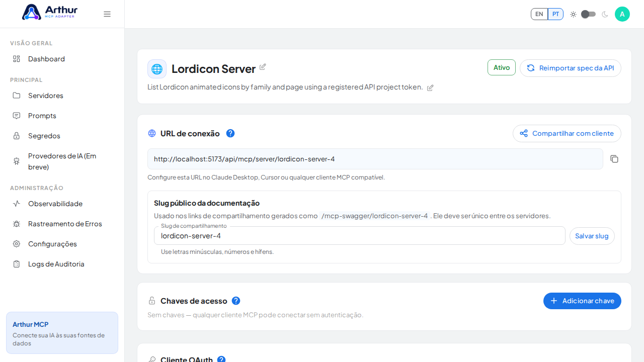Click the 'Sem chaves' notice text
This screenshot has height=362, width=644.
point(255,315)
